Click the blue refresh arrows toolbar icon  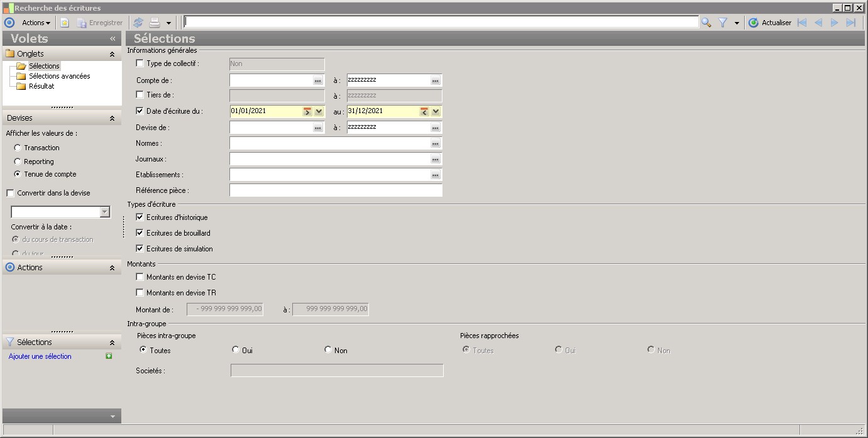[x=138, y=23]
